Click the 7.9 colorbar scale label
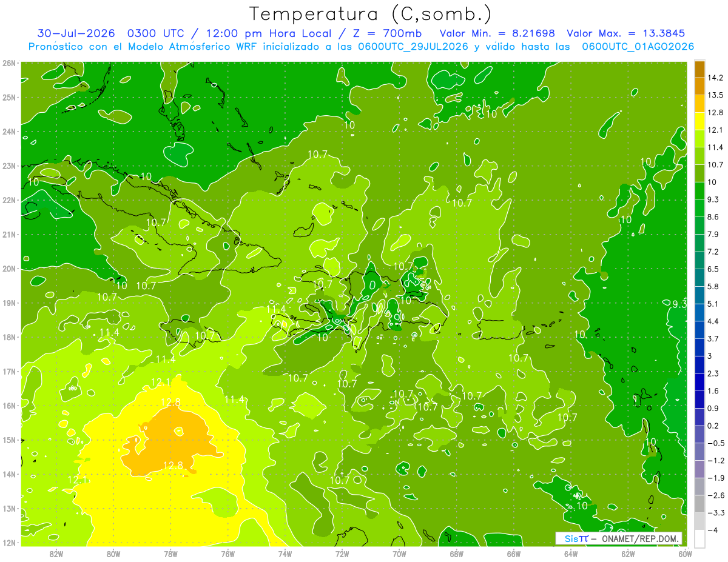728x562 pixels. click(x=714, y=234)
